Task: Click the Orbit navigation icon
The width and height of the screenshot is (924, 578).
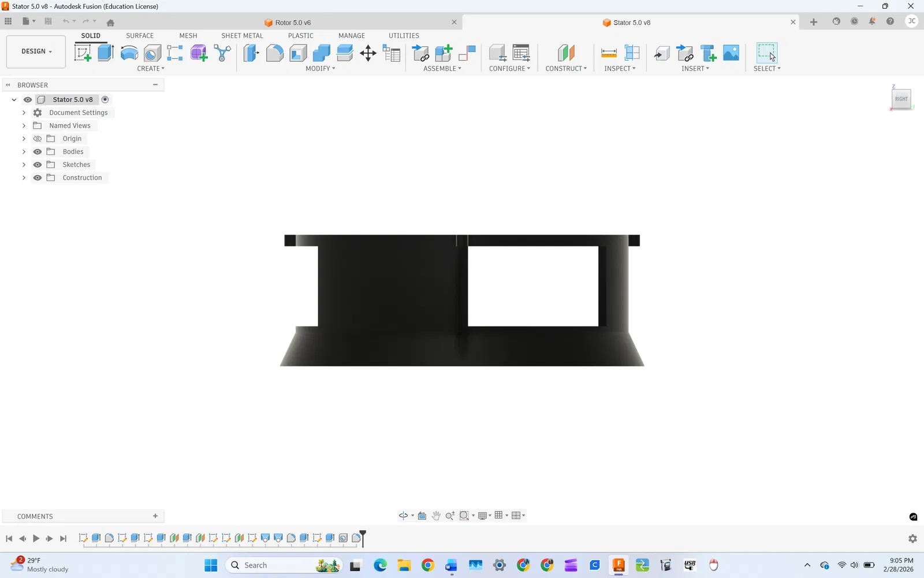Action: coord(404,516)
